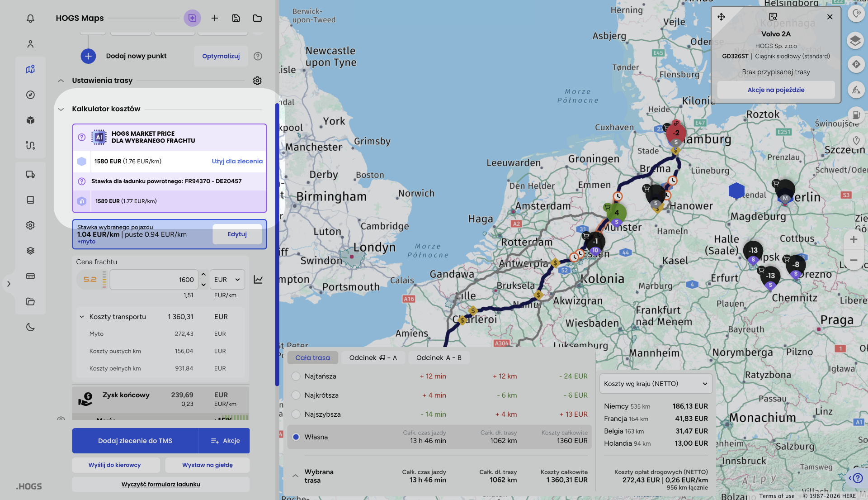The width and height of the screenshot is (868, 500).
Task: Expand Koszty wg kraju dropdown
Action: pos(656,384)
